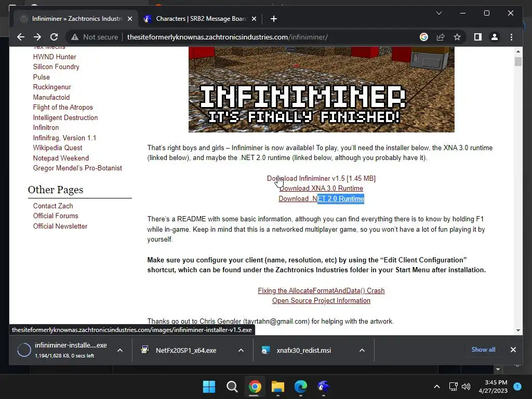Image resolution: width=532 pixels, height=399 pixels.
Task: Click the address bar URL
Action: [x=228, y=37]
